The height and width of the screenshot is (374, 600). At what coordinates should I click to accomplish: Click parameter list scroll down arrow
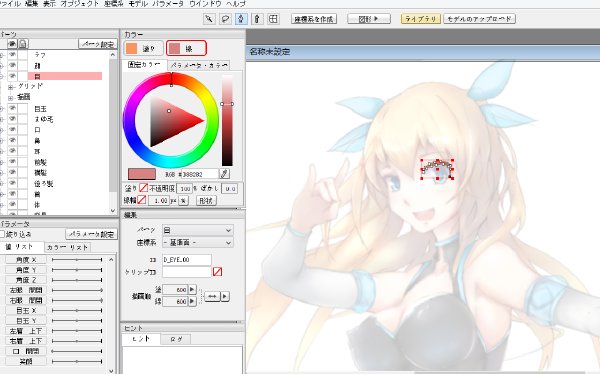pyautogui.click(x=111, y=371)
